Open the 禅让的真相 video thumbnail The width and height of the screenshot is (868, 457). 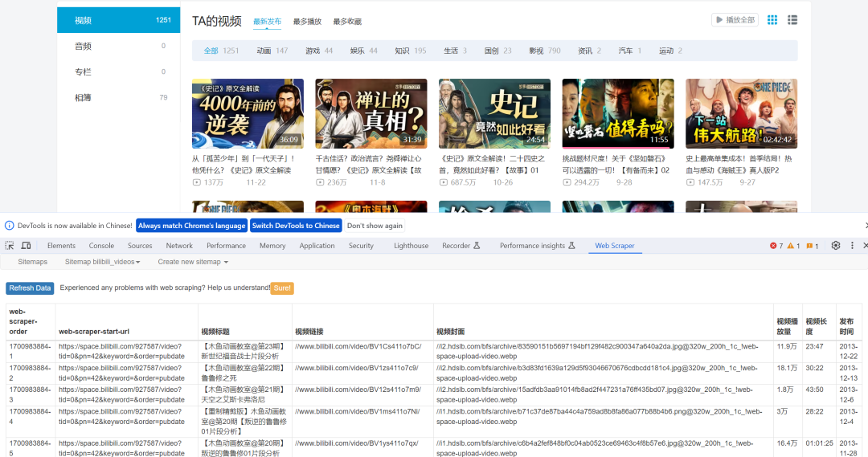tap(371, 113)
